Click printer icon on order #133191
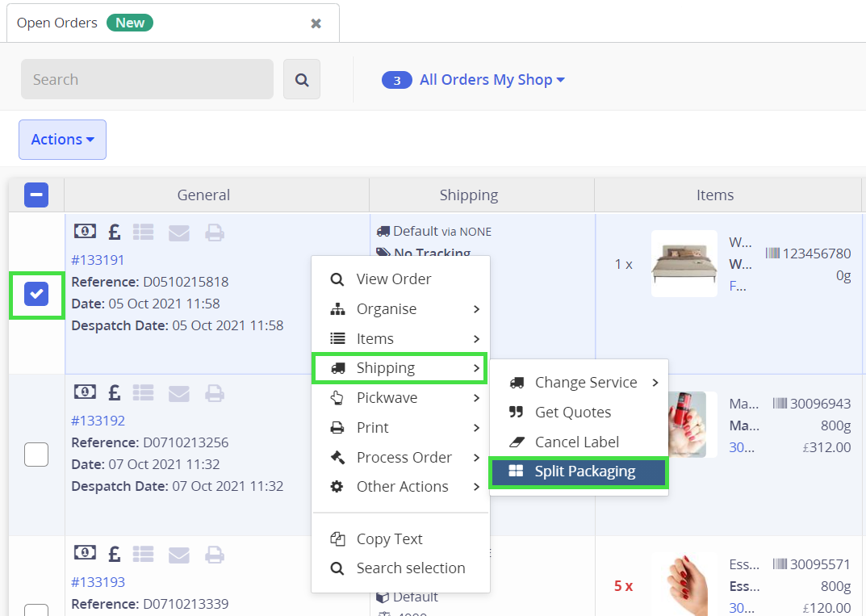This screenshot has height=616, width=866. pos(214,233)
